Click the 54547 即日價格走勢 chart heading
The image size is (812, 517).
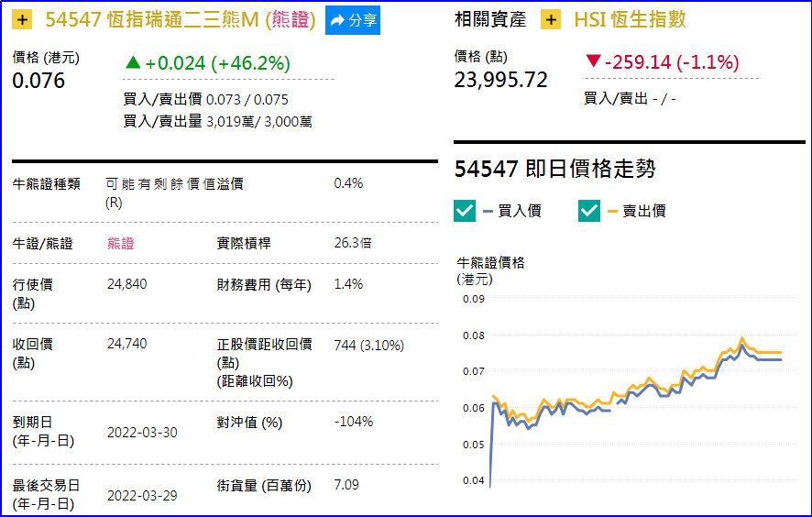554,170
